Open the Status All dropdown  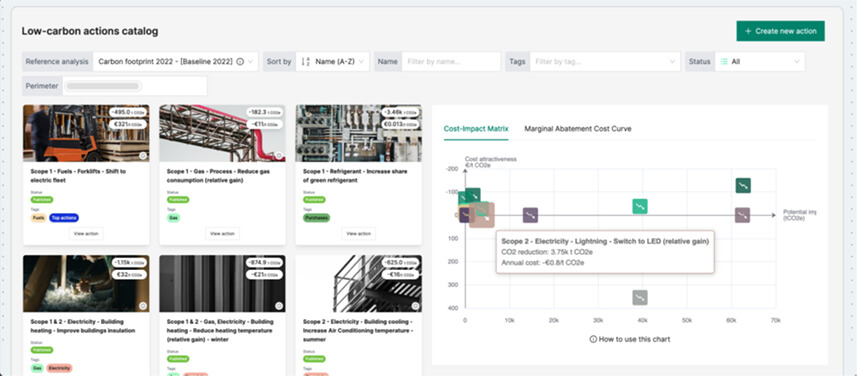point(760,62)
